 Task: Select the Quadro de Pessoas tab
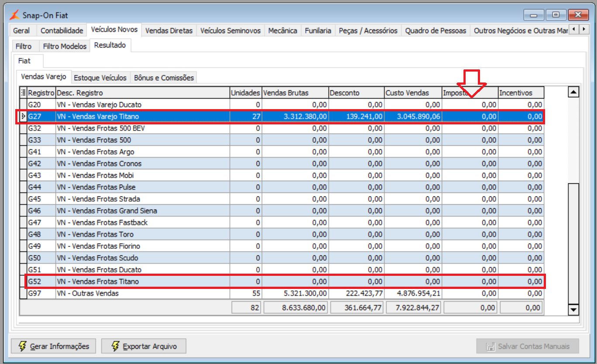(x=436, y=31)
